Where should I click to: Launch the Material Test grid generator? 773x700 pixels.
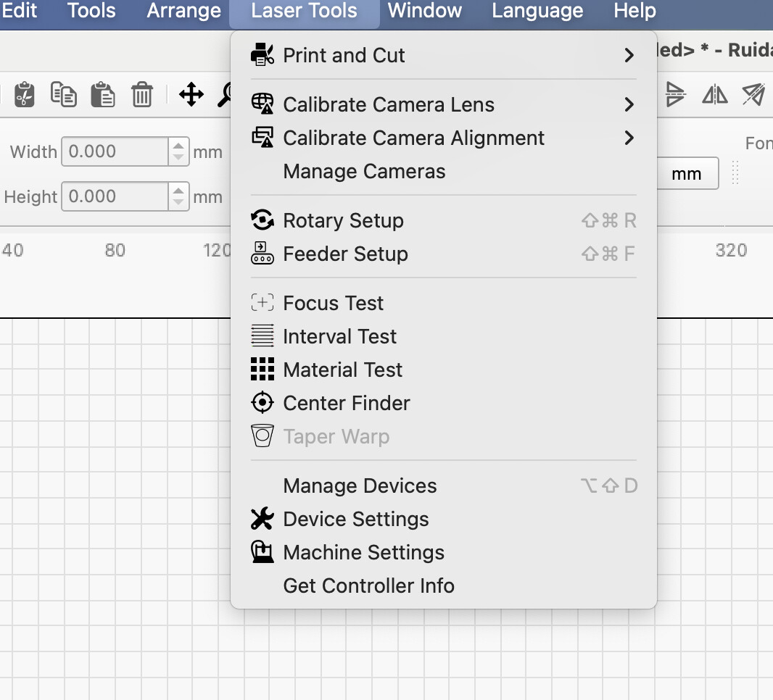click(x=342, y=370)
